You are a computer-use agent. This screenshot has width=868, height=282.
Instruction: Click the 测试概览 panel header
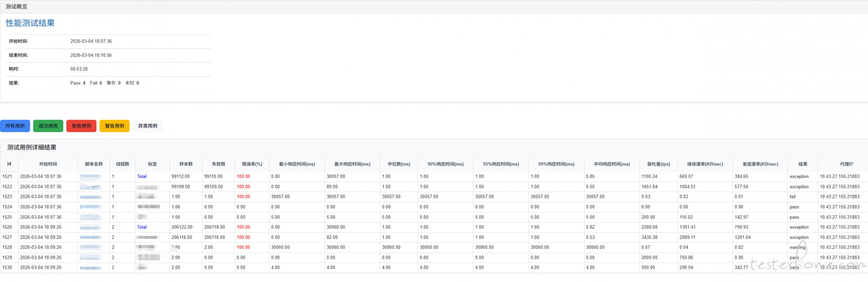pyautogui.click(x=17, y=7)
